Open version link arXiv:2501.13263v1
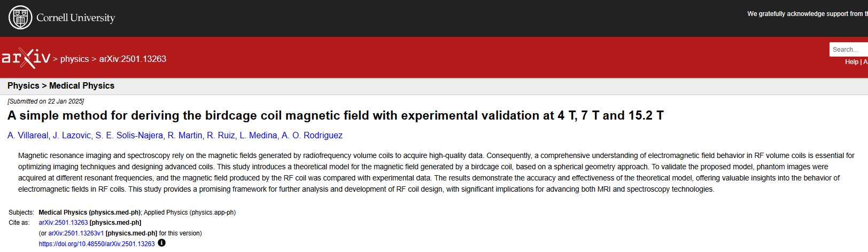 [76, 233]
